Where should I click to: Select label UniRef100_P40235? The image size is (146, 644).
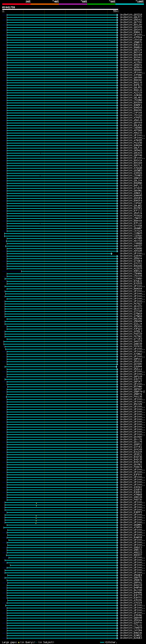coord(131,397)
